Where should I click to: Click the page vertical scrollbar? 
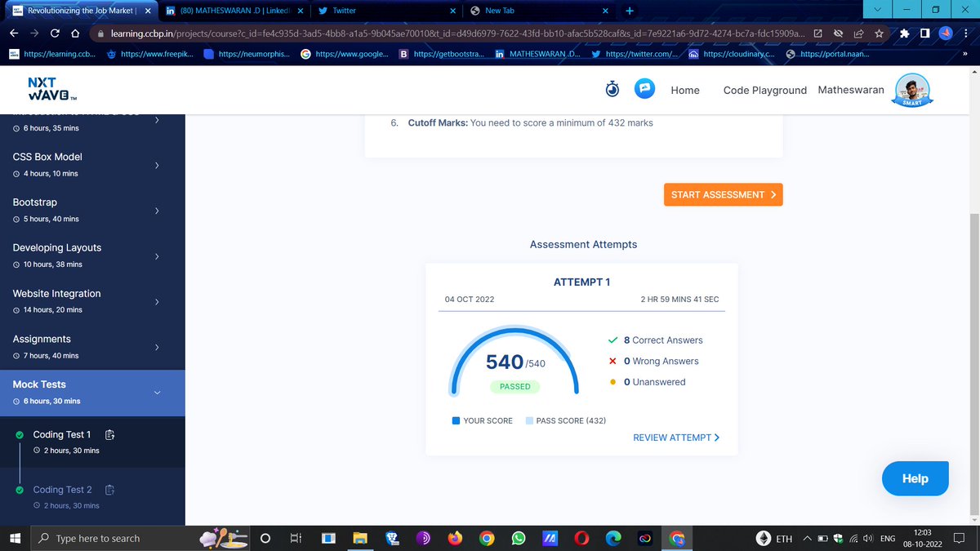coord(973,365)
